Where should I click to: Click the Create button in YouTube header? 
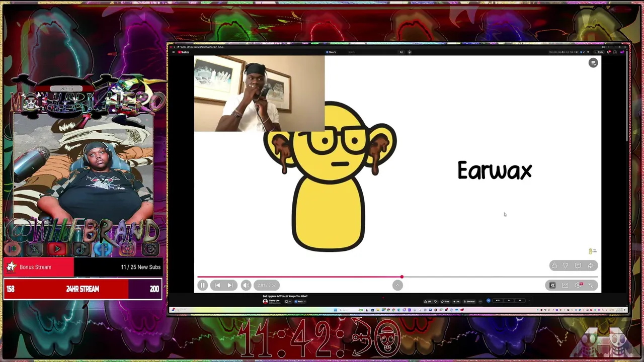click(599, 52)
